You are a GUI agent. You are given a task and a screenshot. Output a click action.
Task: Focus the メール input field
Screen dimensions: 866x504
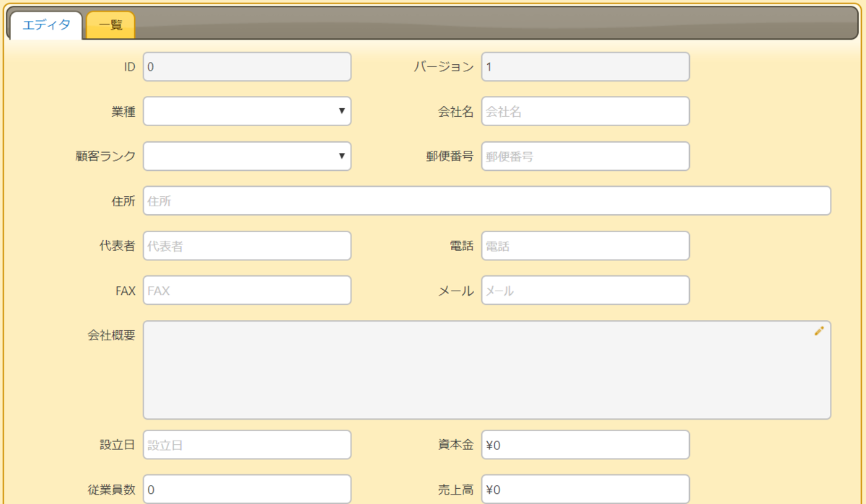point(585,290)
